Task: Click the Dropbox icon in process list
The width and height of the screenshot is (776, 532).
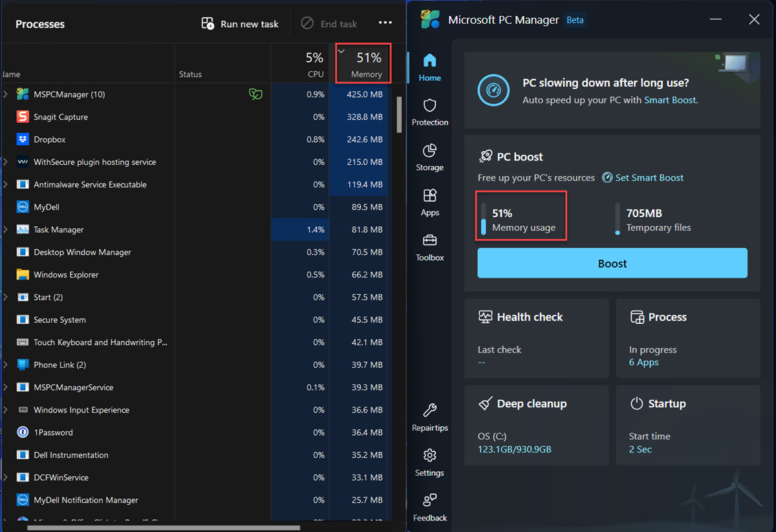Action: (23, 140)
